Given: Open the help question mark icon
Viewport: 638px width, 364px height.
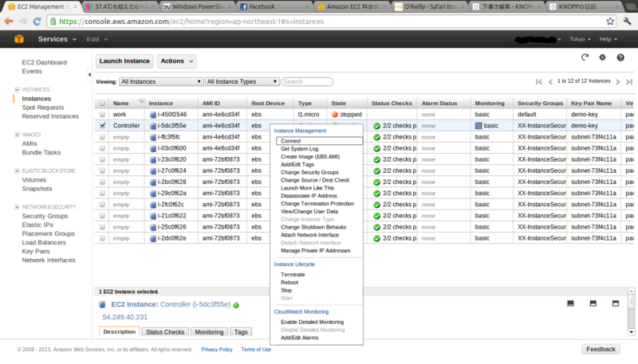Looking at the screenshot, I should coord(620,57).
